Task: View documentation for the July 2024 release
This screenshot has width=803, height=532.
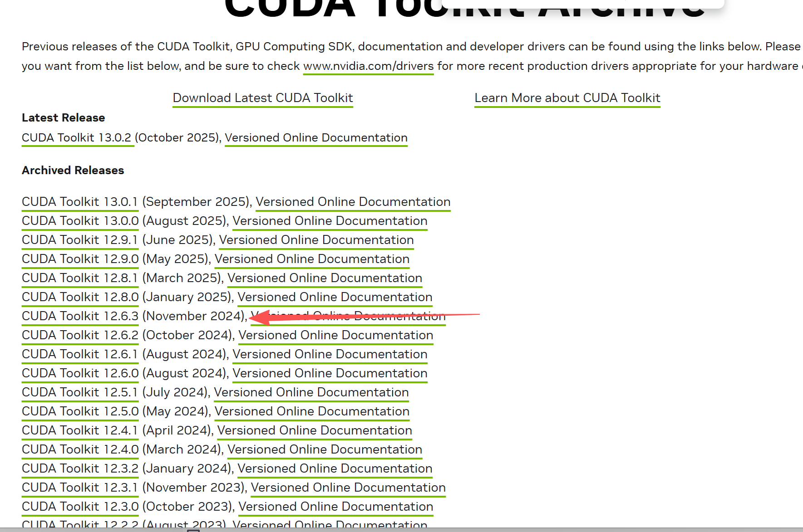Action: tap(311, 392)
